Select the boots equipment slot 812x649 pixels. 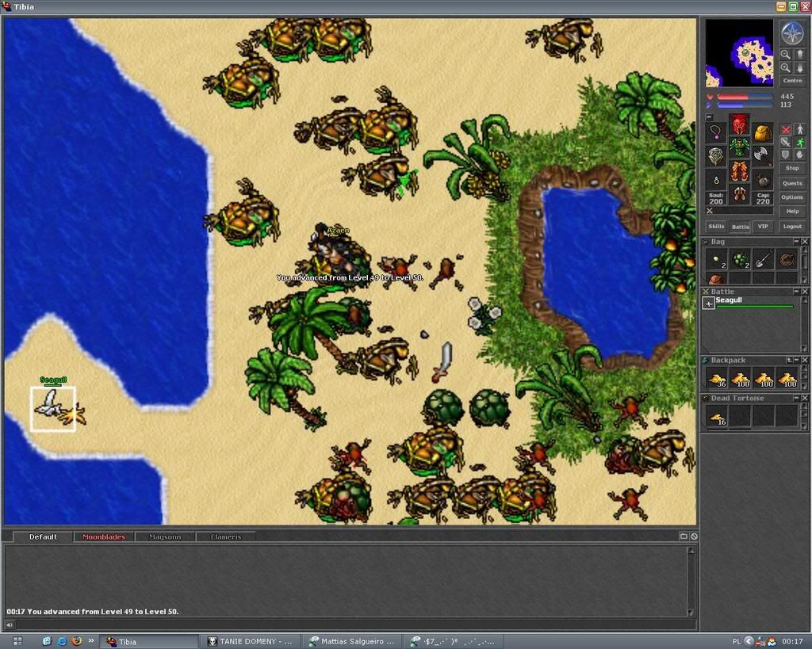[740, 194]
